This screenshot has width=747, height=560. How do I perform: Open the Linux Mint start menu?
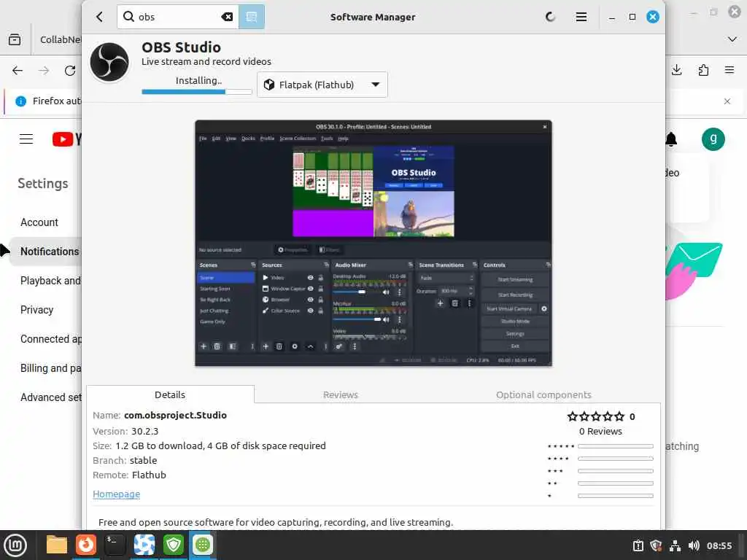tap(15, 545)
